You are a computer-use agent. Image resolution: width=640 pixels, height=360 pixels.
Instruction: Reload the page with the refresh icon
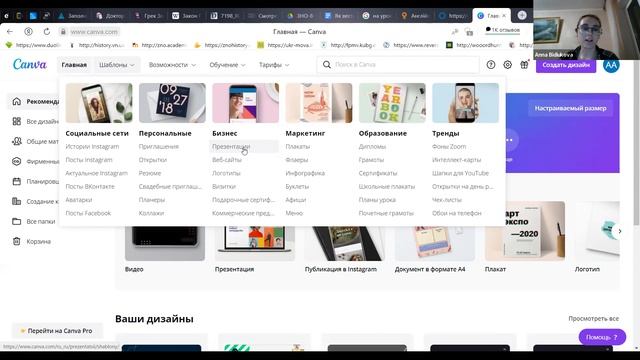pyautogui.click(x=47, y=31)
